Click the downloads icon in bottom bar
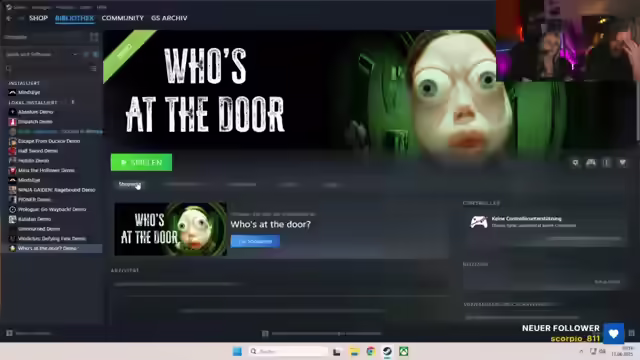This screenshot has height=360, width=640. (x=265, y=334)
